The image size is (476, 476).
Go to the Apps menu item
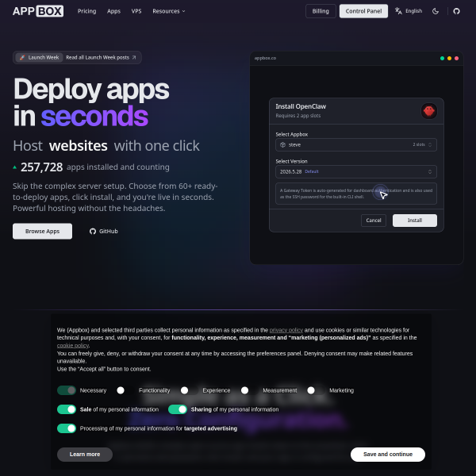(x=113, y=11)
